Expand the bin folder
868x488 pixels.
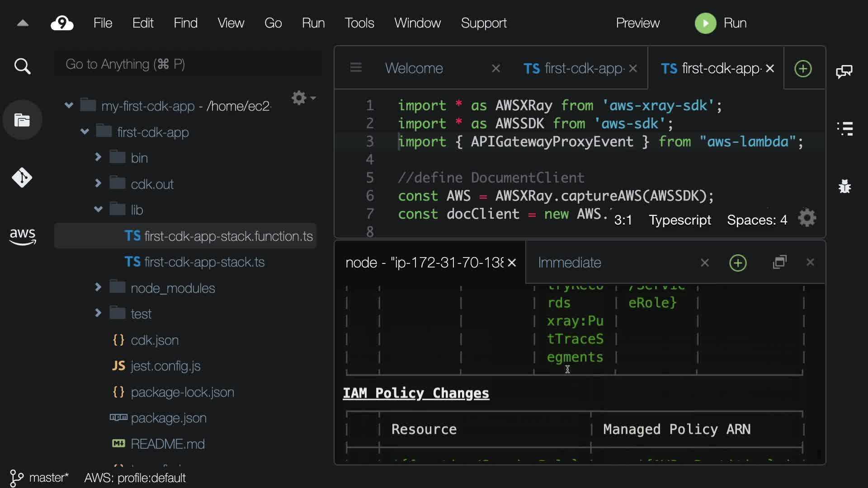click(98, 157)
